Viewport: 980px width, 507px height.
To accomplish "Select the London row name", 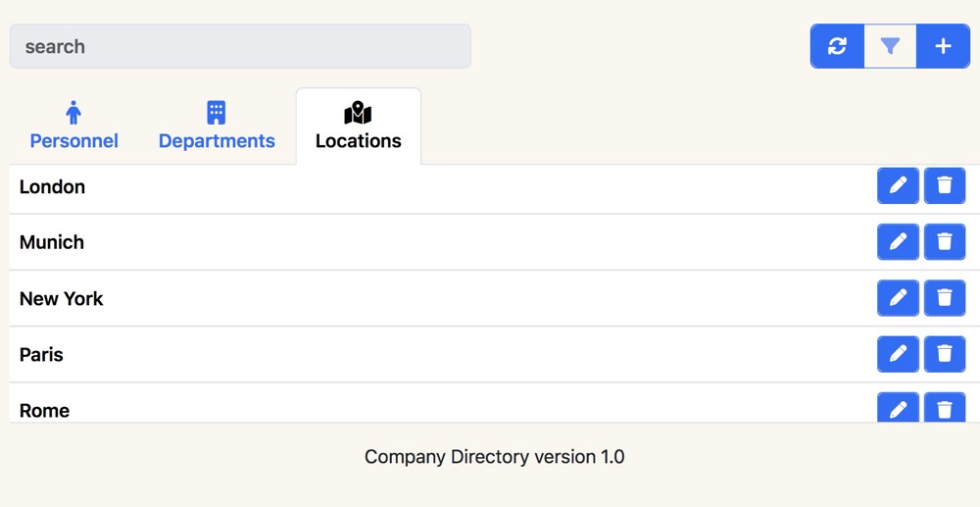I will pyautogui.click(x=52, y=186).
